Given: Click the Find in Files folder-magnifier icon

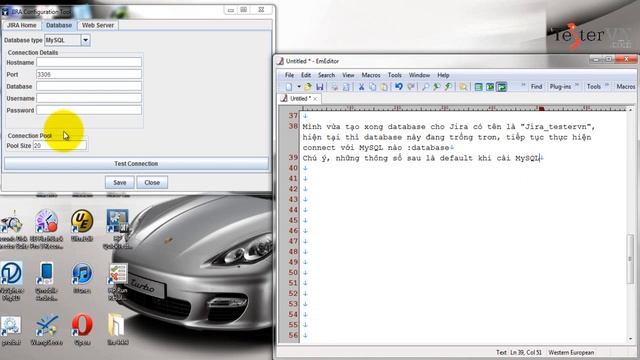Looking at the screenshot, I should click(x=463, y=87).
